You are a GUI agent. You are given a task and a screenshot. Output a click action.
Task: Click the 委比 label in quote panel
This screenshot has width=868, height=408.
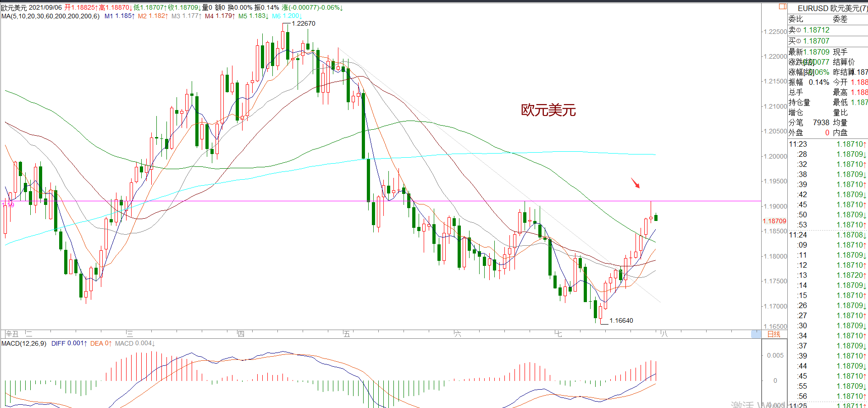click(x=796, y=19)
